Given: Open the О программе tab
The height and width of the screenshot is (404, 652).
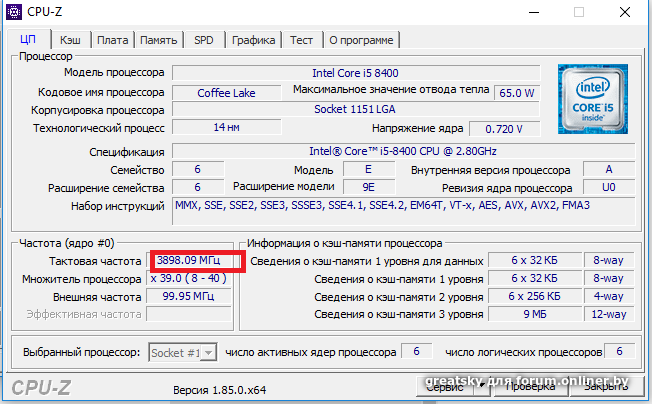Looking at the screenshot, I should pos(361,40).
